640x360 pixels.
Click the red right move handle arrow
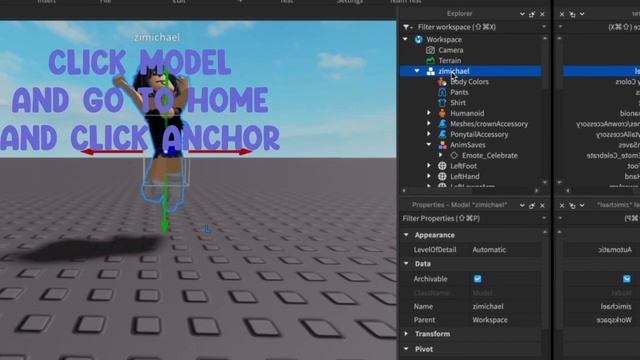(x=245, y=152)
